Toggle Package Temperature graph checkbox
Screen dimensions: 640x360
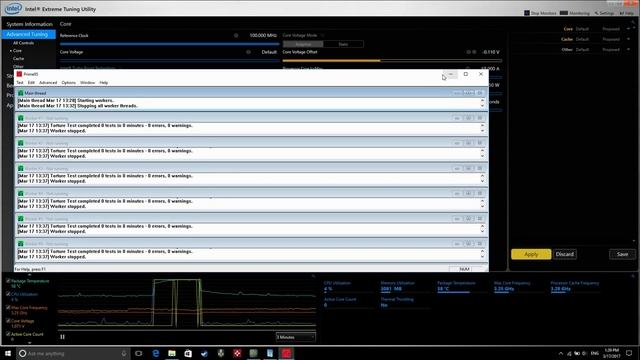click(8, 281)
